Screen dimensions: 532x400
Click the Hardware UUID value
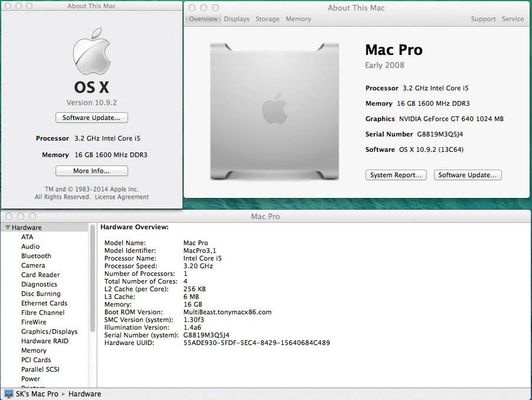tap(256, 343)
